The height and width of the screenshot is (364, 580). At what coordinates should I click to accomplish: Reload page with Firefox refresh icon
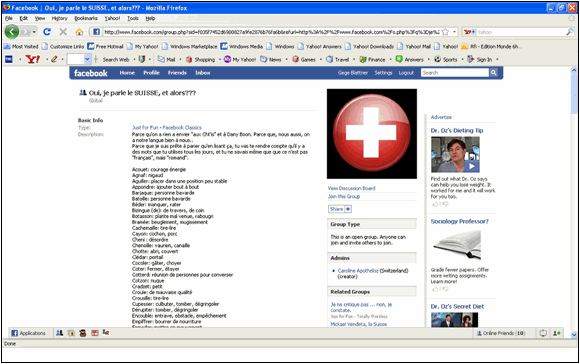coord(47,32)
